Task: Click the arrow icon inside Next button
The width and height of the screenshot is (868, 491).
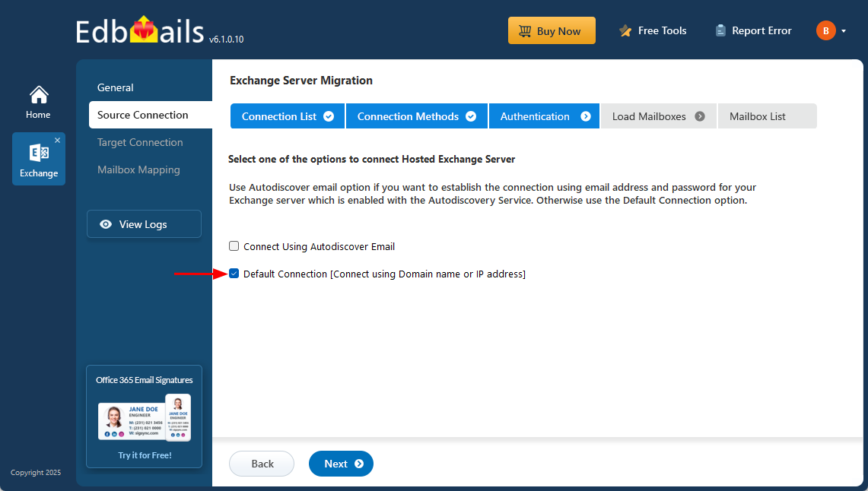Action: pyautogui.click(x=359, y=464)
